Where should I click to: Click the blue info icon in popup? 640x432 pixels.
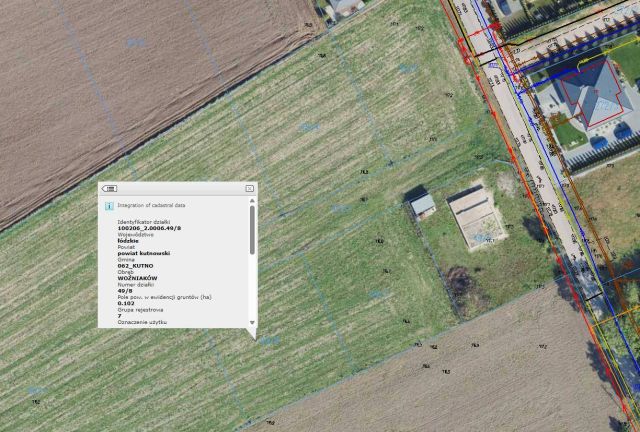coord(109,206)
